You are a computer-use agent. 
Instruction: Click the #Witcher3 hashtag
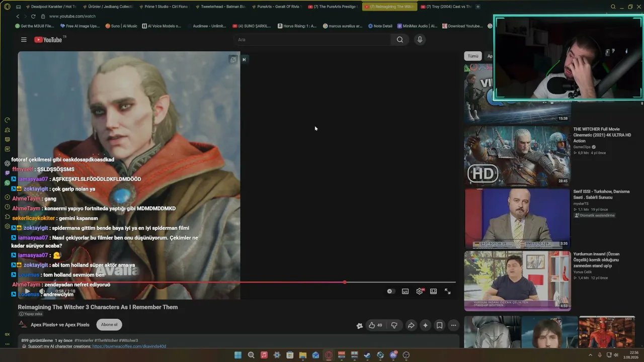tap(128, 340)
